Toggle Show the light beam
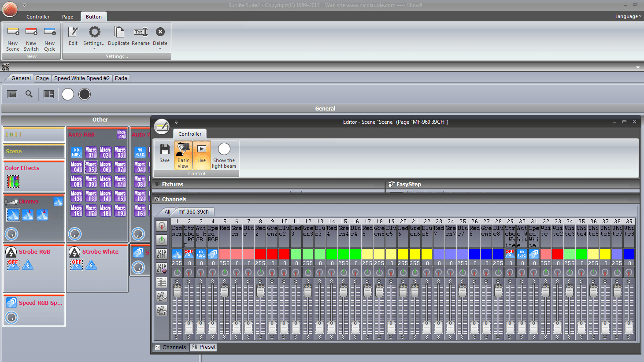This screenshot has width=644, height=362. click(x=224, y=155)
